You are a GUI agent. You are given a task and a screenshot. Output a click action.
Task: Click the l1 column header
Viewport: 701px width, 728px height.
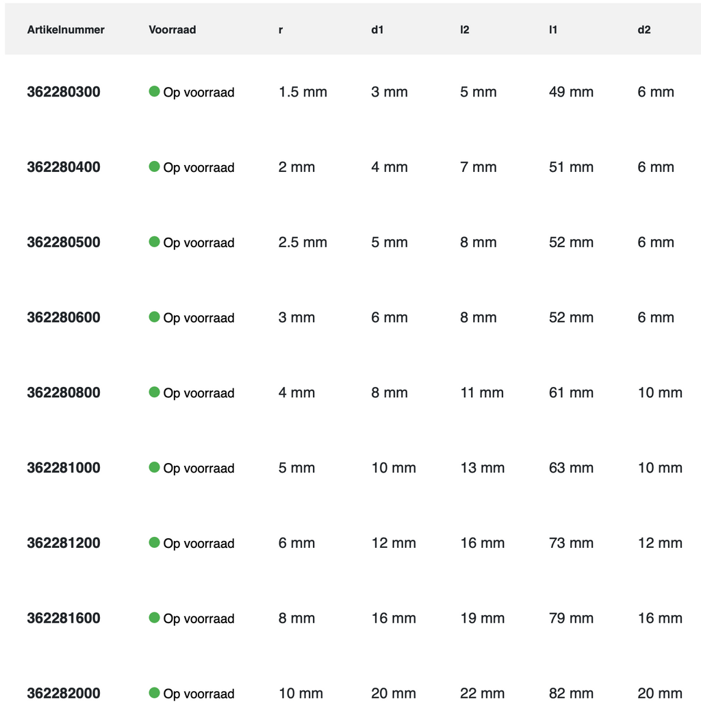[x=553, y=29]
